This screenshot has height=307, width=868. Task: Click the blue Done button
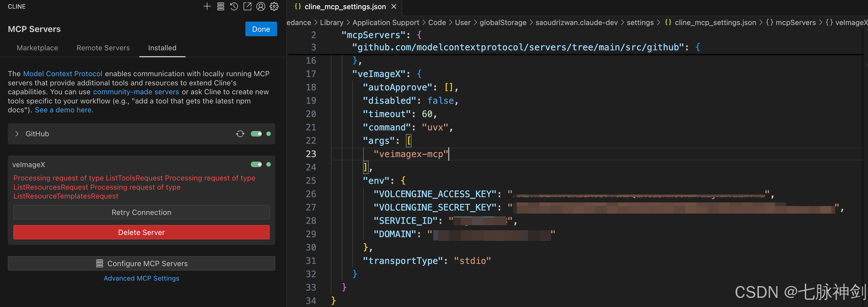[x=261, y=29]
